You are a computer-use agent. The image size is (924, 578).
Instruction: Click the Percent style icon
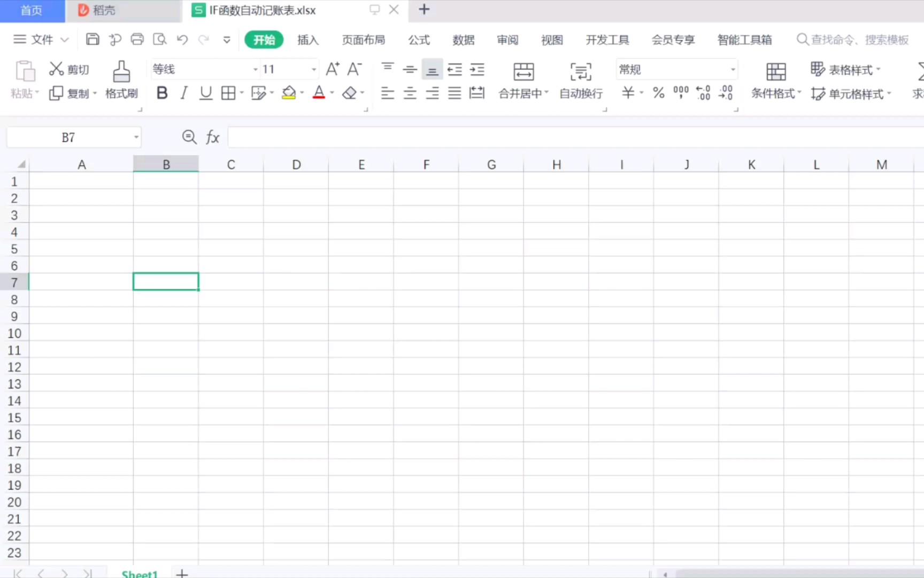coord(658,93)
